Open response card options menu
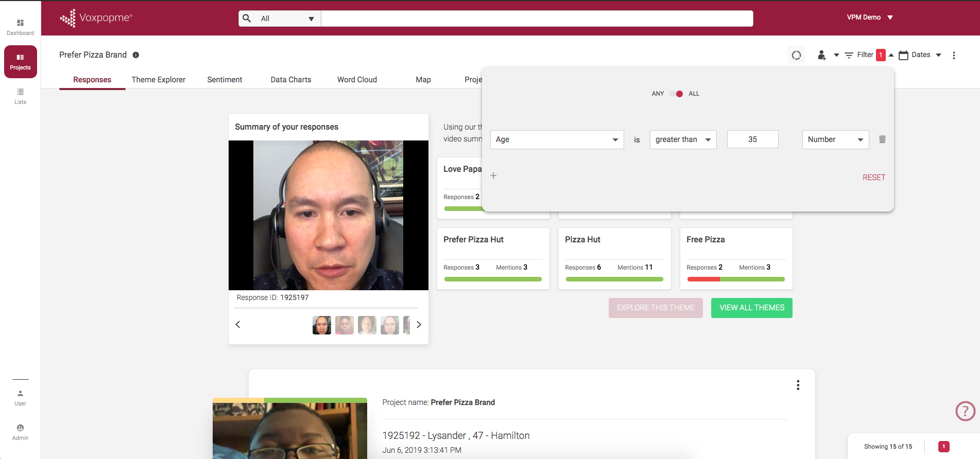Screen dimensions: 980x459 tap(798, 385)
